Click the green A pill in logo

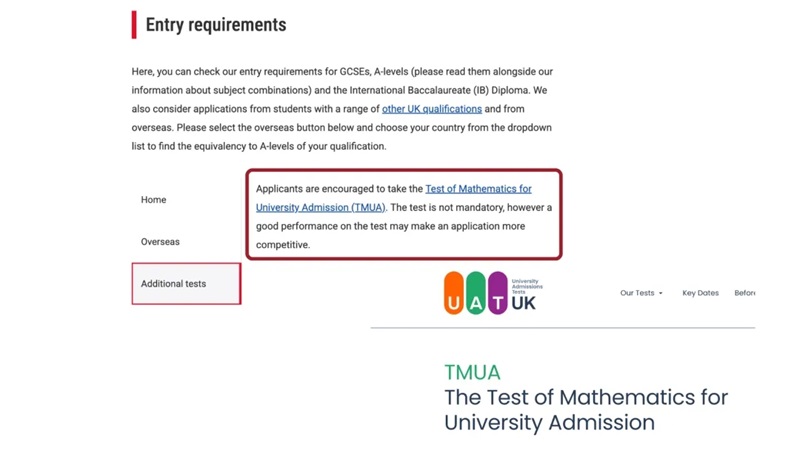(x=476, y=293)
